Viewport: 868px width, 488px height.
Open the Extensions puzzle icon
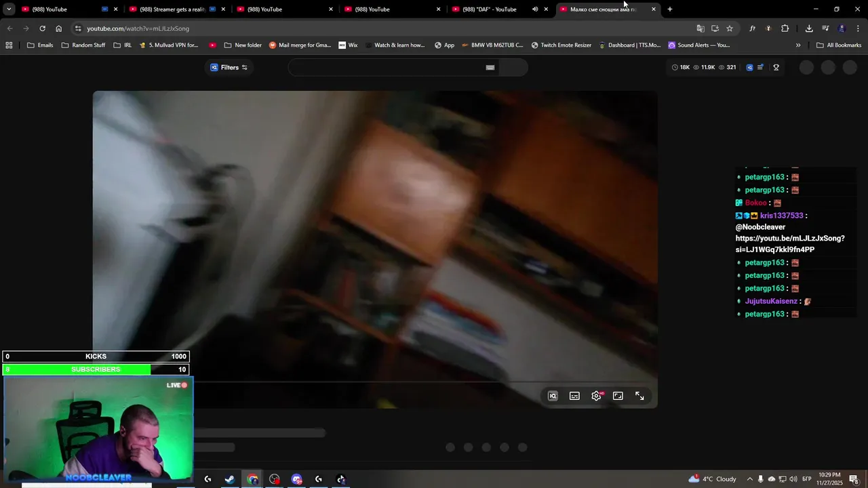point(785,28)
